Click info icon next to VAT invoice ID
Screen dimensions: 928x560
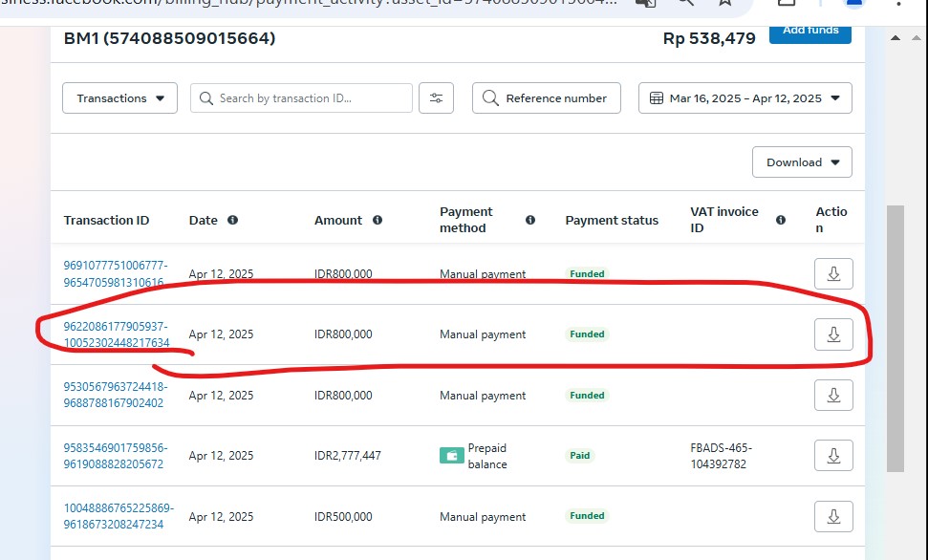click(781, 220)
